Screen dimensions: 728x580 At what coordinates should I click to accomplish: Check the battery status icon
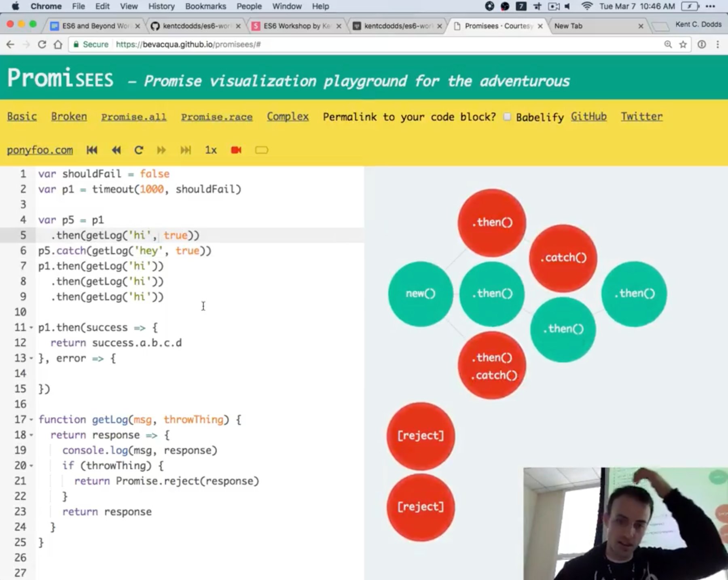690,6
